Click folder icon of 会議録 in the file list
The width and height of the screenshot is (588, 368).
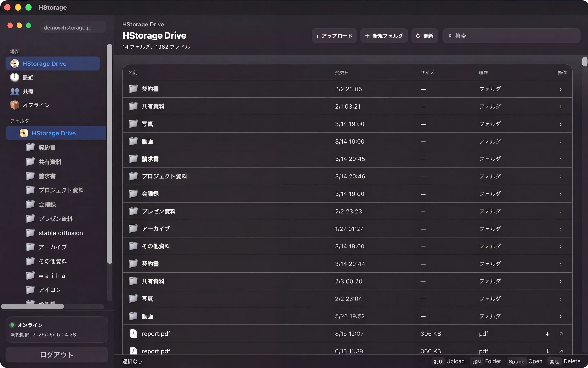[133, 194]
